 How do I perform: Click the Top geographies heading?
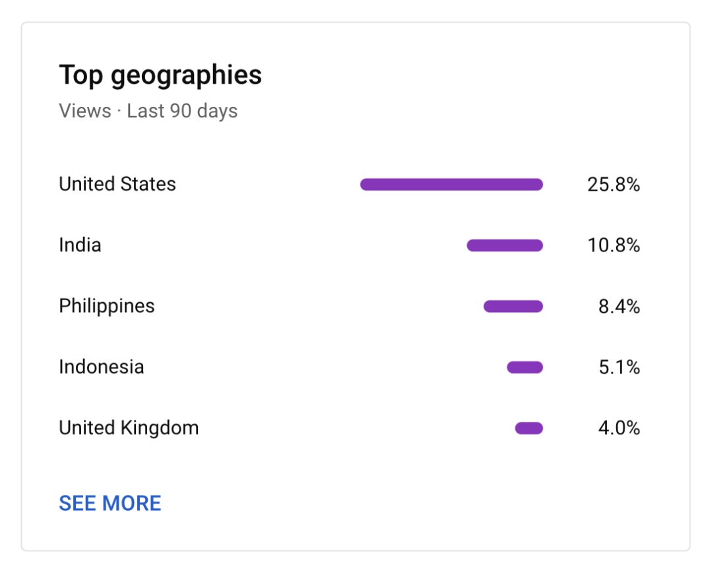[160, 75]
